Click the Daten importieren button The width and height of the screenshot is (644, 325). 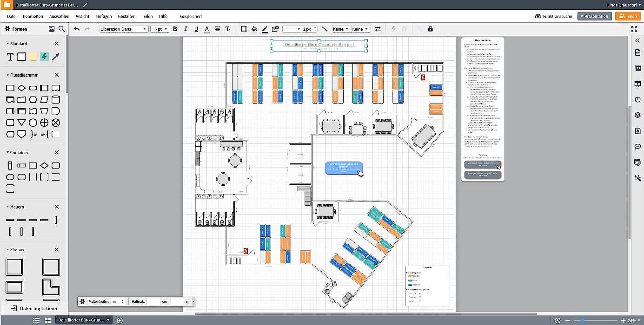[x=35, y=308]
